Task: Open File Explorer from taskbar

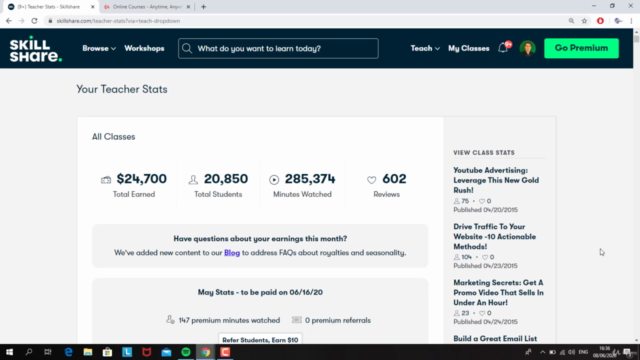Action: [88, 352]
